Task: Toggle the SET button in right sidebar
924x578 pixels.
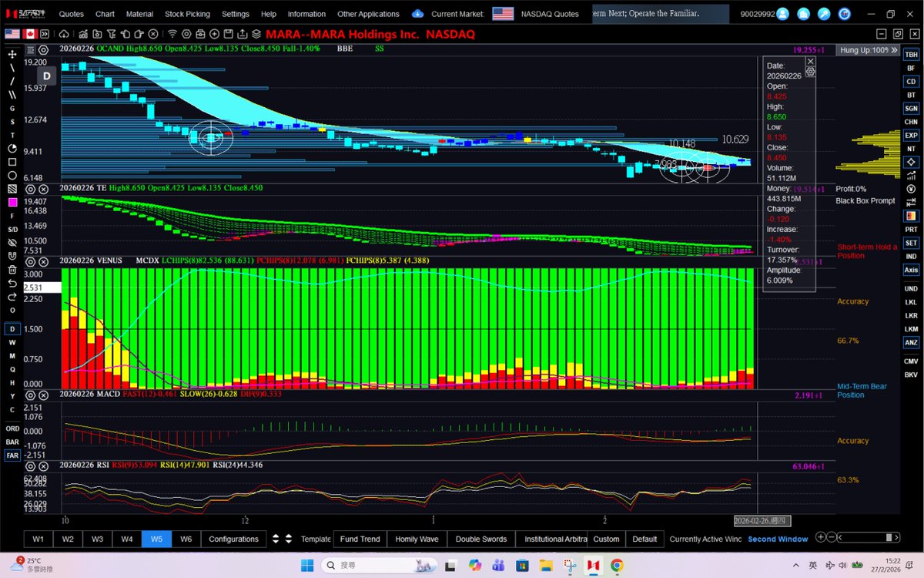Action: tap(911, 243)
